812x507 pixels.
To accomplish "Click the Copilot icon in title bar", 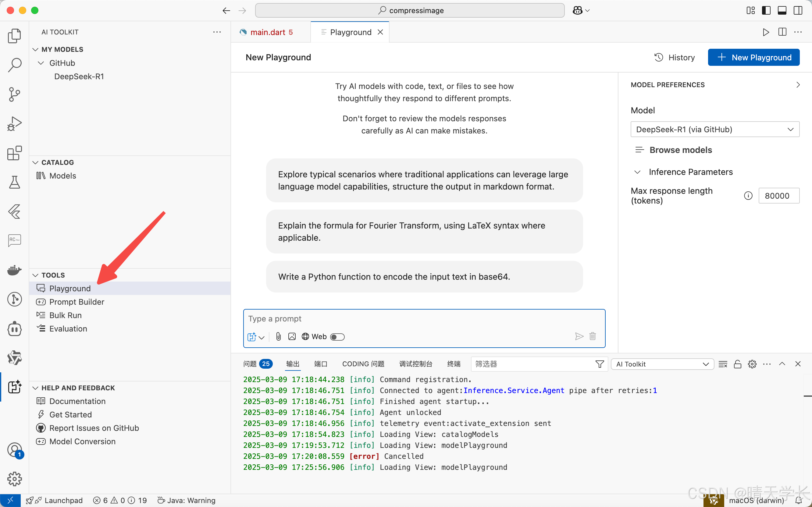I will click(578, 10).
